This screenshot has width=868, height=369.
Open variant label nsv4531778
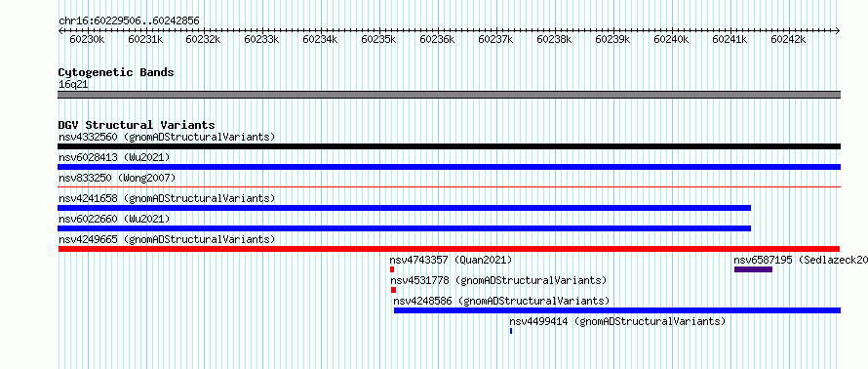pos(498,280)
